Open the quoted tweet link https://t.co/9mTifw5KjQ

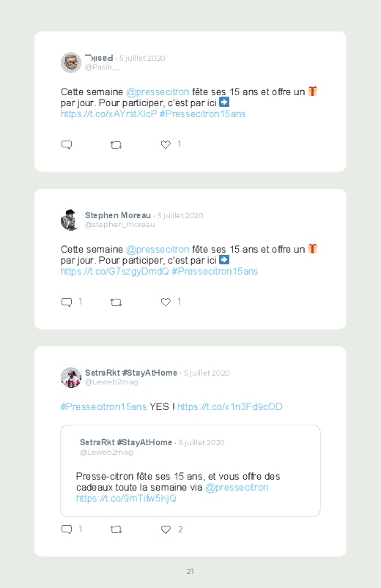[x=126, y=499]
